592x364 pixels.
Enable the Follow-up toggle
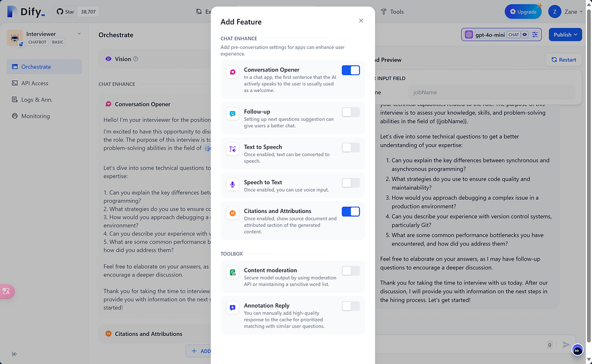tap(351, 112)
